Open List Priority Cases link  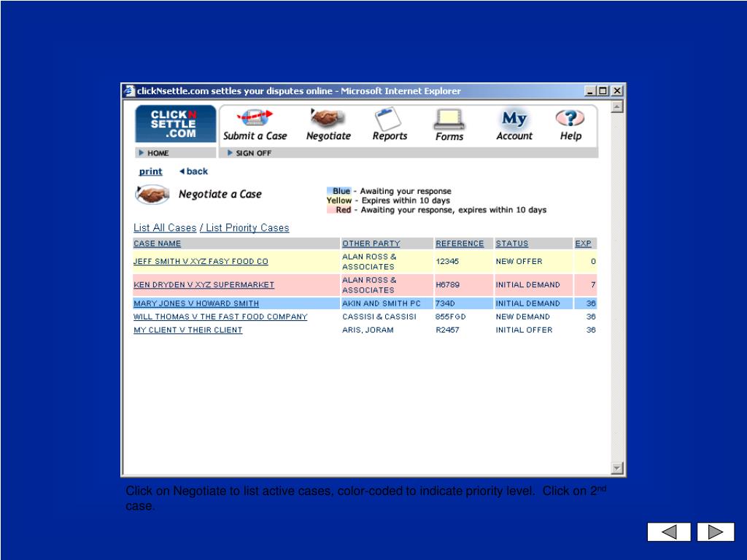pyautogui.click(x=247, y=227)
